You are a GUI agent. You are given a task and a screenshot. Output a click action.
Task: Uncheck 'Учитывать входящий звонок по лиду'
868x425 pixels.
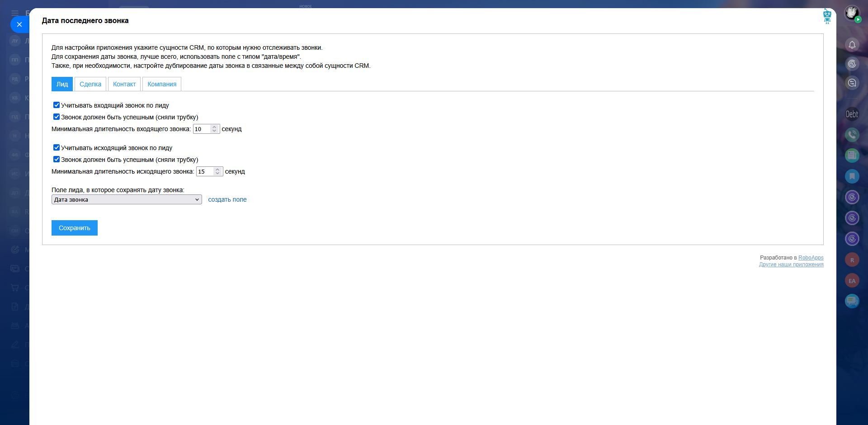click(57, 105)
